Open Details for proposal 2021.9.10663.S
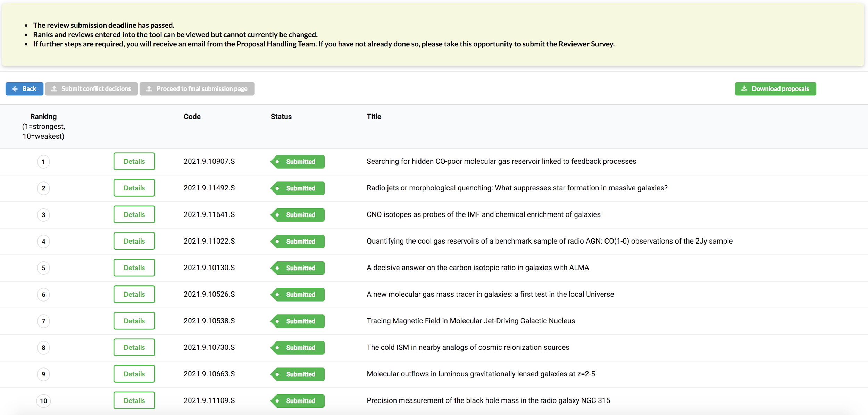This screenshot has width=868, height=415. pos(134,374)
